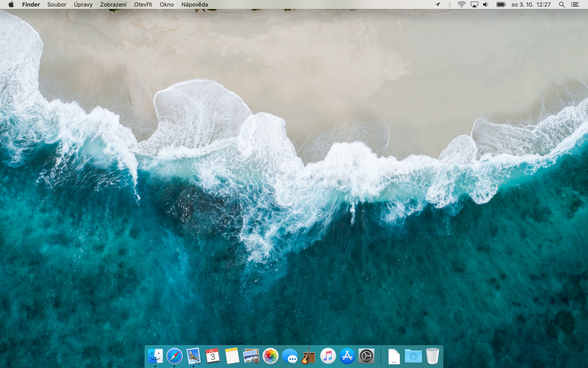Open the Apple menu
588x368 pixels.
[11, 4]
